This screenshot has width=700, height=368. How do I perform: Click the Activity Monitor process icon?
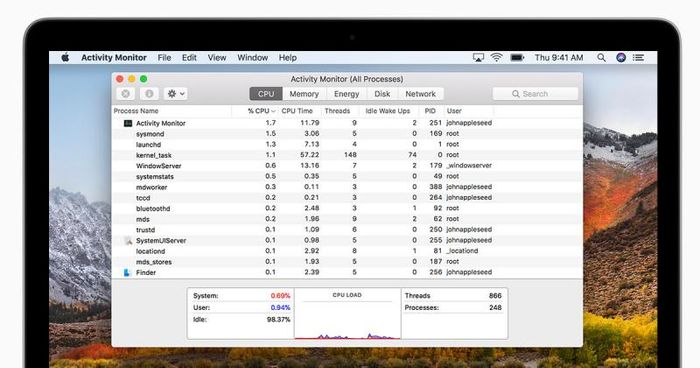128,123
